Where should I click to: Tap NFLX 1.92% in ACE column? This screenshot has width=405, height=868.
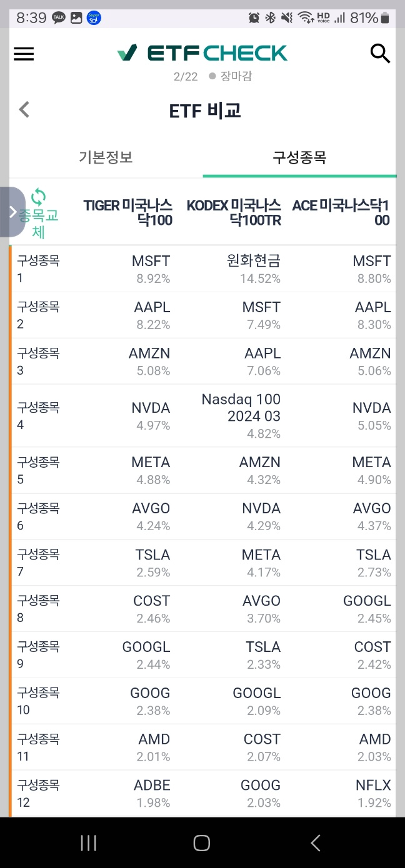[x=374, y=793]
